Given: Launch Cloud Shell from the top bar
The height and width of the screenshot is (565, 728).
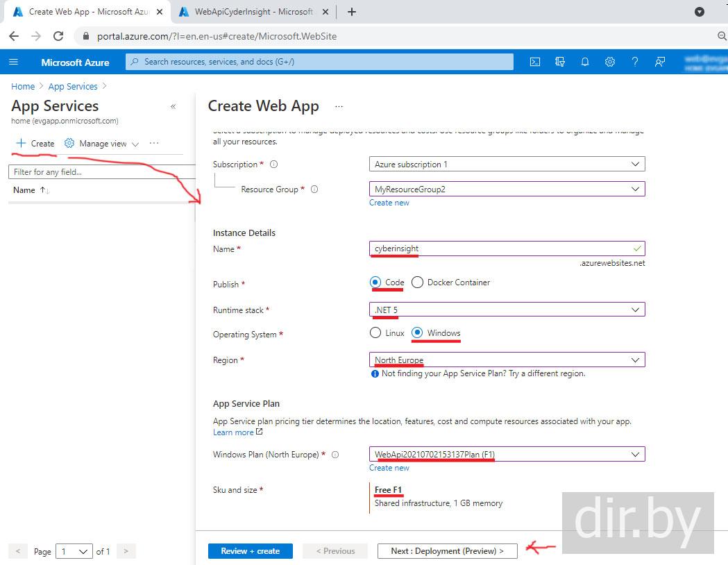Looking at the screenshot, I should 535,62.
